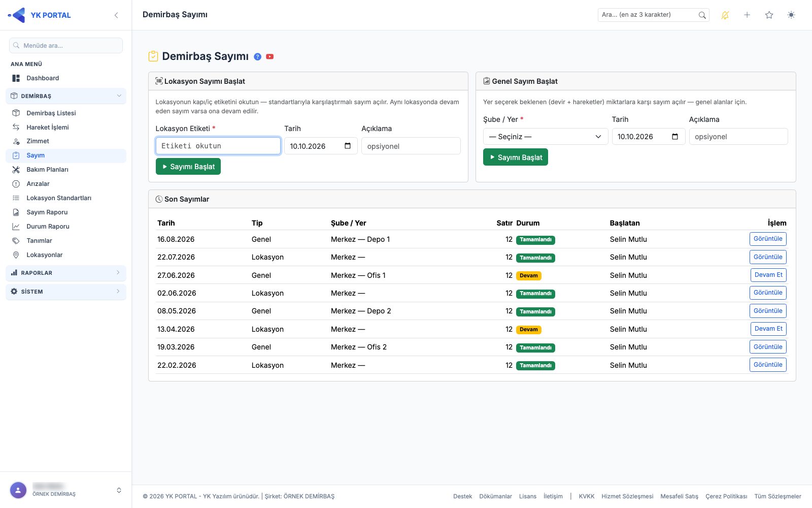Click the YK Portal logo icon
Screen dimensions: 812x508
coord(17,15)
